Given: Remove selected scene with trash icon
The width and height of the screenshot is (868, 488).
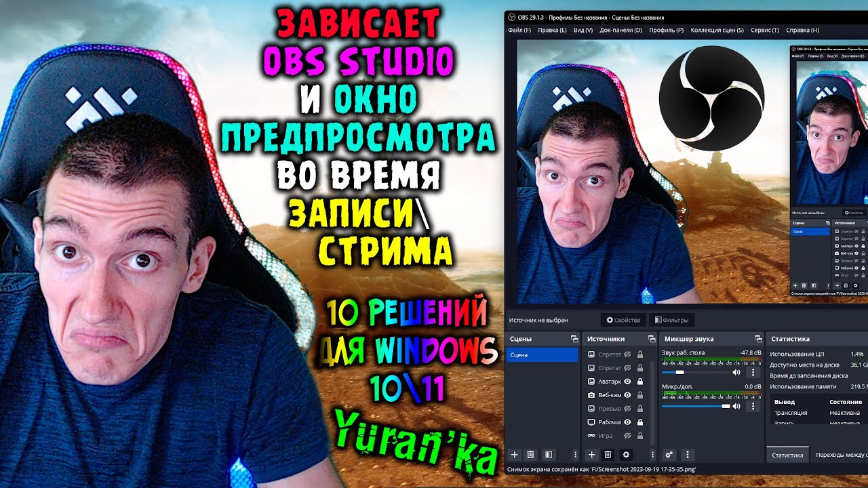Looking at the screenshot, I should click(x=531, y=455).
